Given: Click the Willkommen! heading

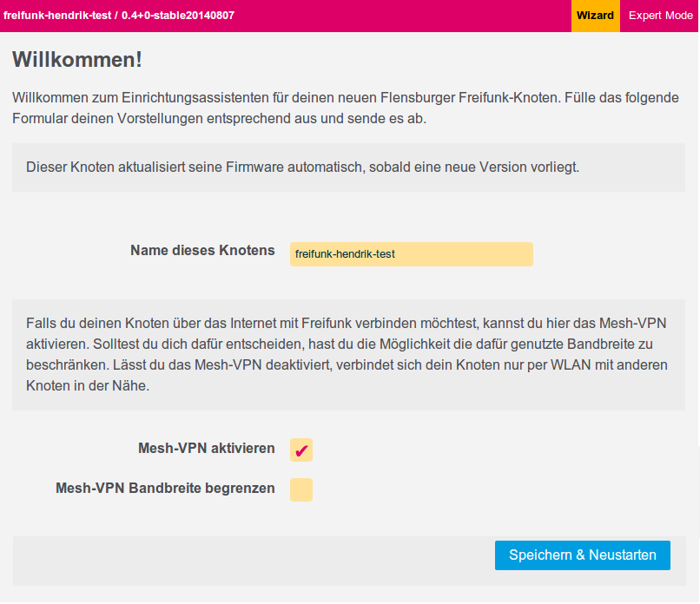Looking at the screenshot, I should point(77,61).
